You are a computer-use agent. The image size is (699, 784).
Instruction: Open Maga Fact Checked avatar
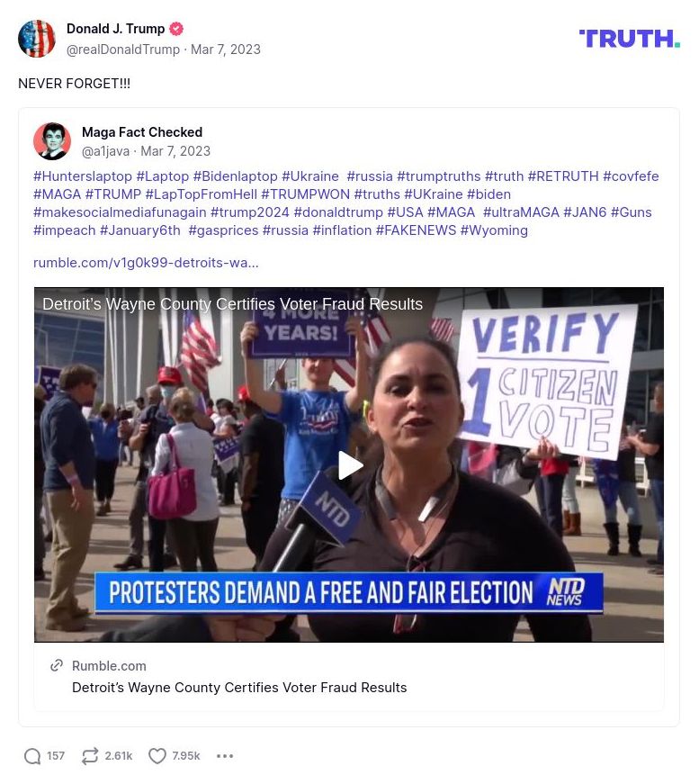pos(52,141)
